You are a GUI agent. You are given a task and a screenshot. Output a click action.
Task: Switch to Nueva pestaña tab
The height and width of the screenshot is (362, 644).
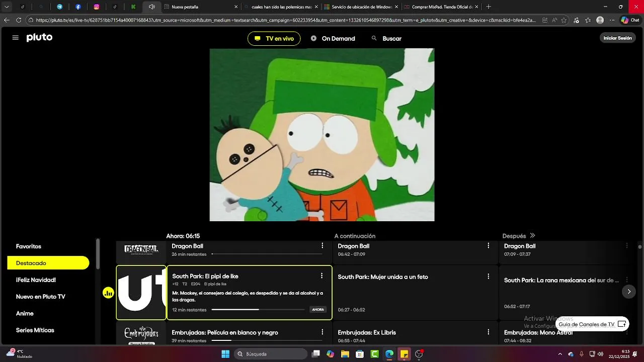pos(202,7)
